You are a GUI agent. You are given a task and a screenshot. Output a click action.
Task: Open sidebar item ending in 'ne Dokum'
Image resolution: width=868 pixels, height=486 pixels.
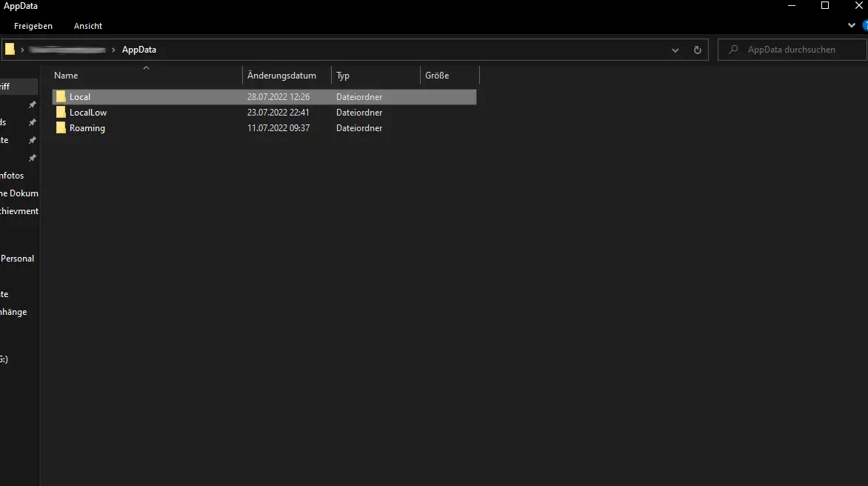[x=19, y=193]
